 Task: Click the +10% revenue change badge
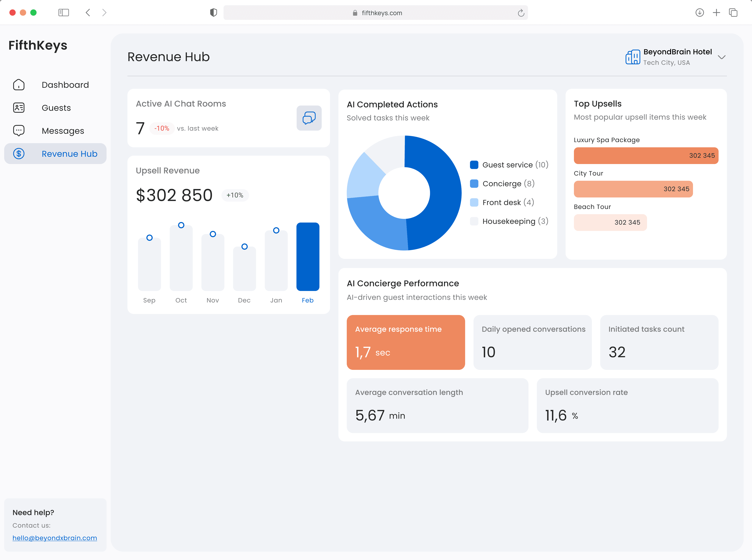pyautogui.click(x=235, y=195)
